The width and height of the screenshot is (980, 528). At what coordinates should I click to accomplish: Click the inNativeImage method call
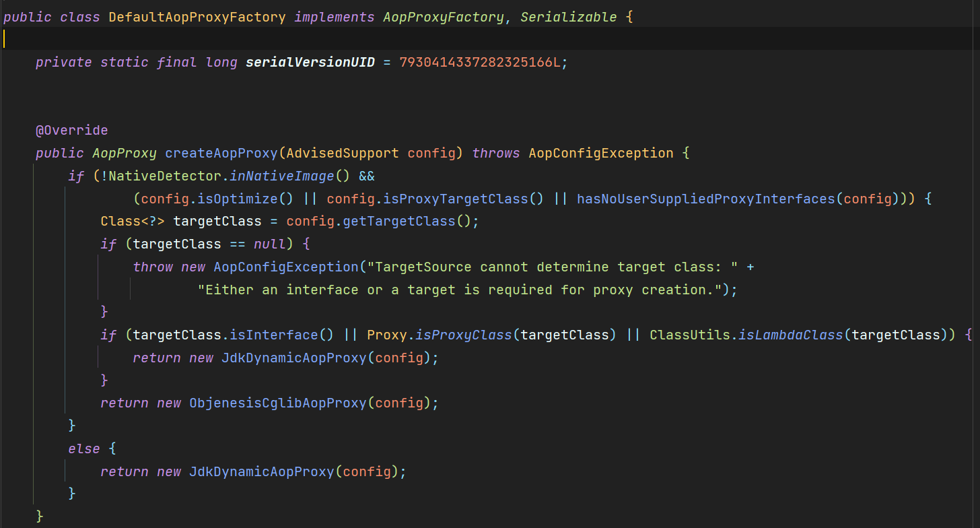tap(281, 176)
